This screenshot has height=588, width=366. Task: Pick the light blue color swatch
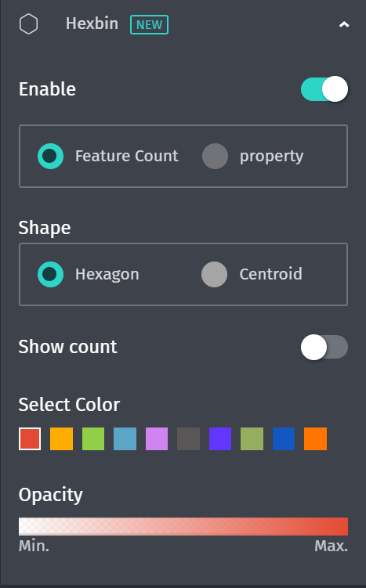point(125,438)
